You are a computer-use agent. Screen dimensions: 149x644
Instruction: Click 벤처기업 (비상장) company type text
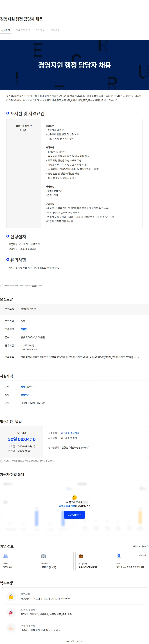[48, 567]
